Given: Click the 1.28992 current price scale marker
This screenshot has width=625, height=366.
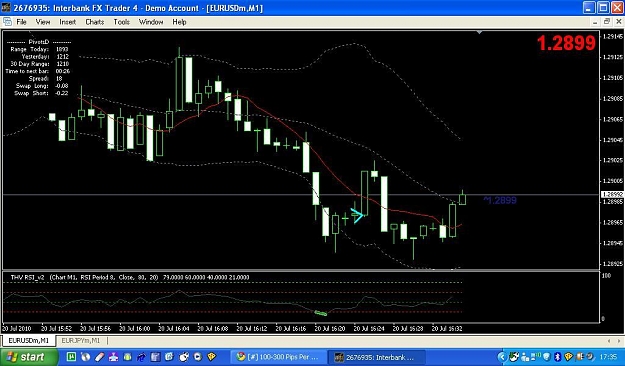Looking at the screenshot, I should tap(613, 195).
